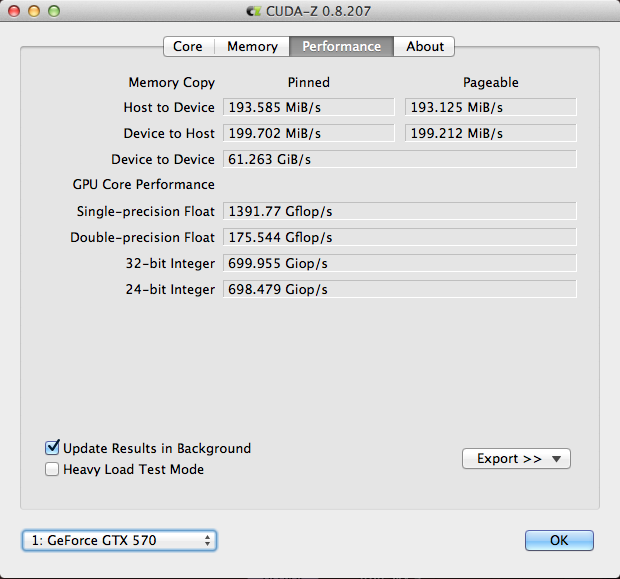Switch to the Core tab

pyautogui.click(x=188, y=46)
